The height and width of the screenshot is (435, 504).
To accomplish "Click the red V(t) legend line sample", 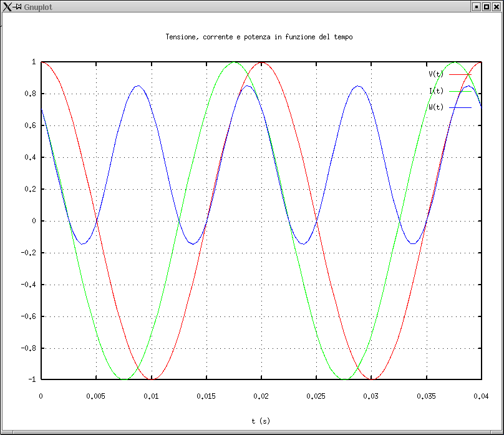I will (x=460, y=74).
